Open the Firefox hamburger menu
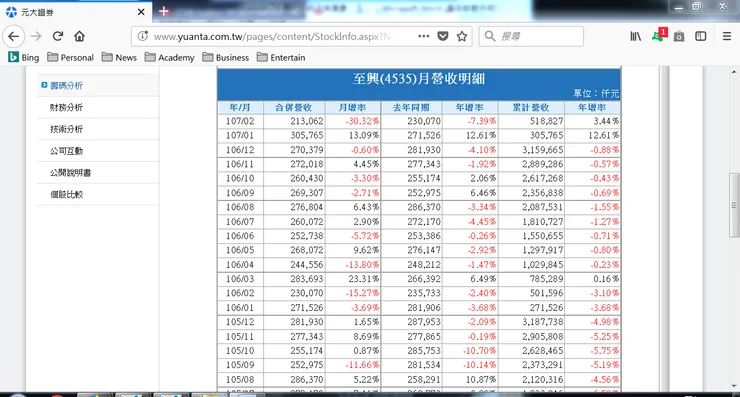740x397 pixels. (727, 36)
